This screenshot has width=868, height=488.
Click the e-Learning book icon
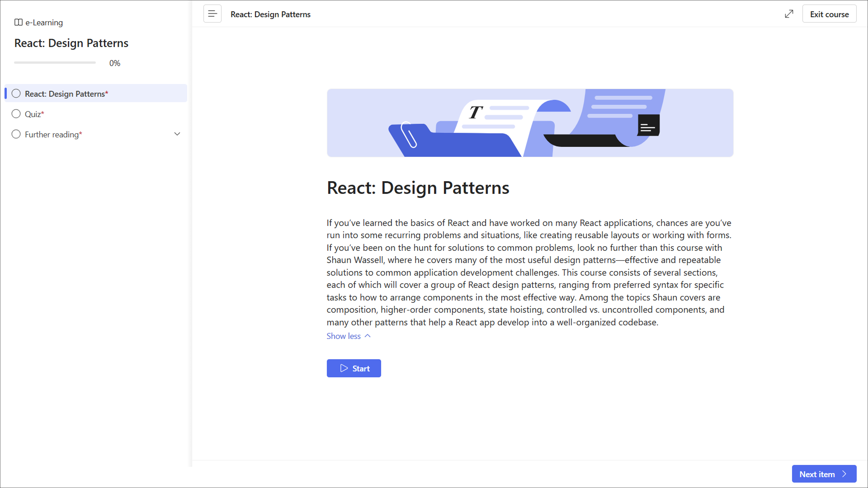(19, 22)
